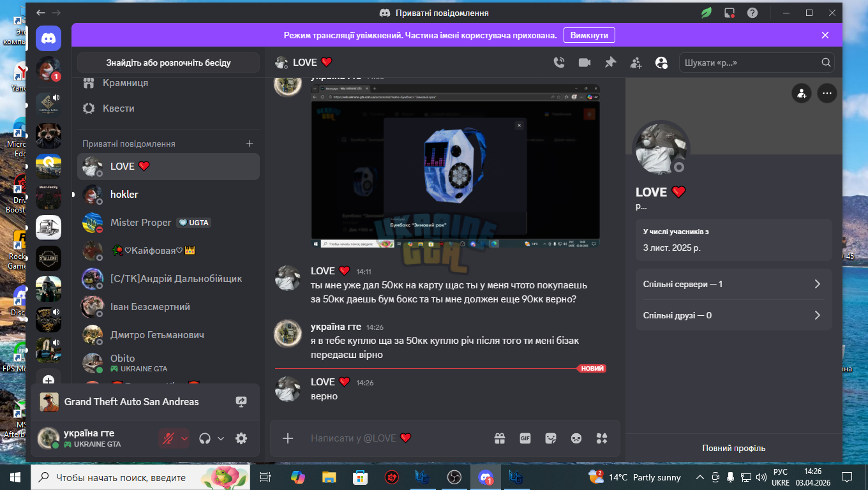Viewport: 868px width, 490px height.
Task: Open Повний профіль
Action: pyautogui.click(x=733, y=448)
